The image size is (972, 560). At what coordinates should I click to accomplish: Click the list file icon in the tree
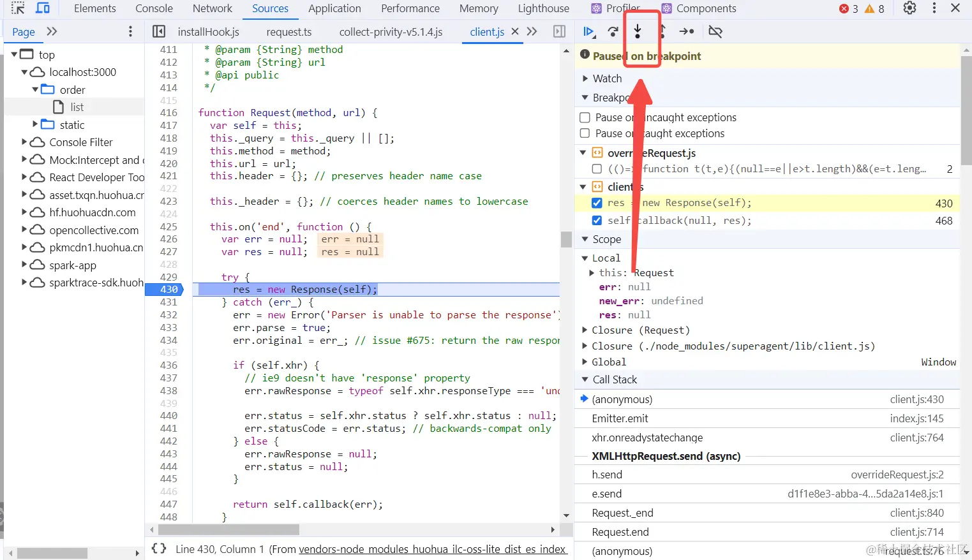click(59, 107)
